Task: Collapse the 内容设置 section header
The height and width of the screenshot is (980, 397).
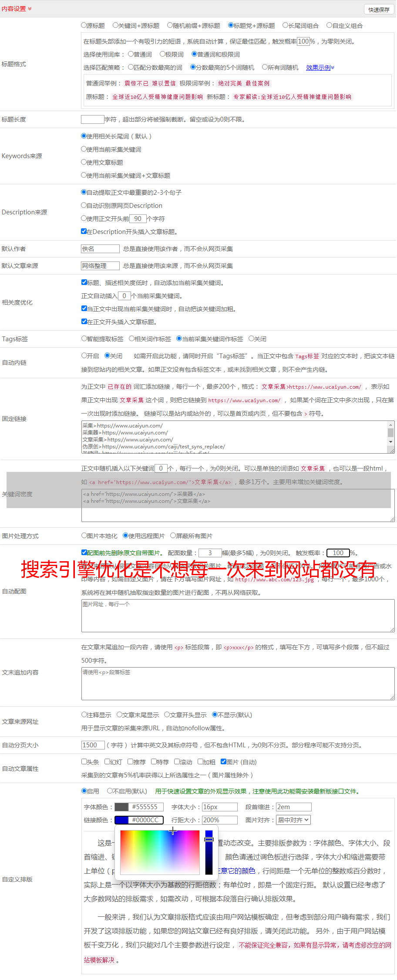Action: point(17,9)
